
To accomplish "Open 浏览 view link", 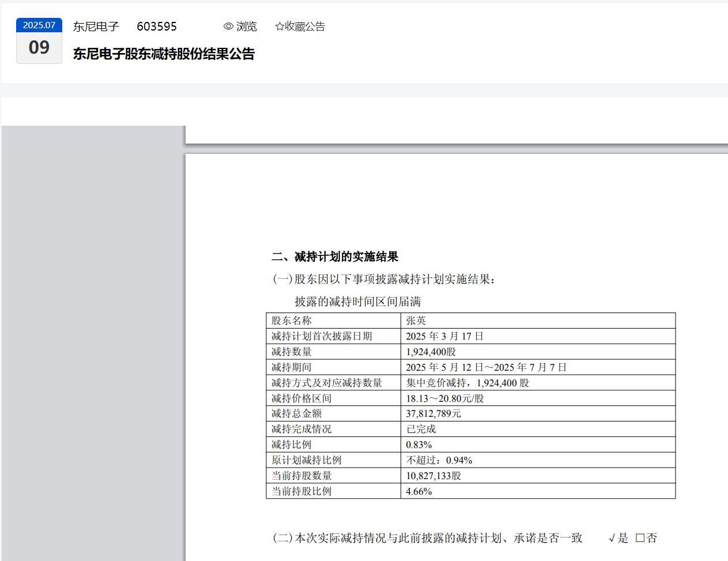I will (247, 27).
